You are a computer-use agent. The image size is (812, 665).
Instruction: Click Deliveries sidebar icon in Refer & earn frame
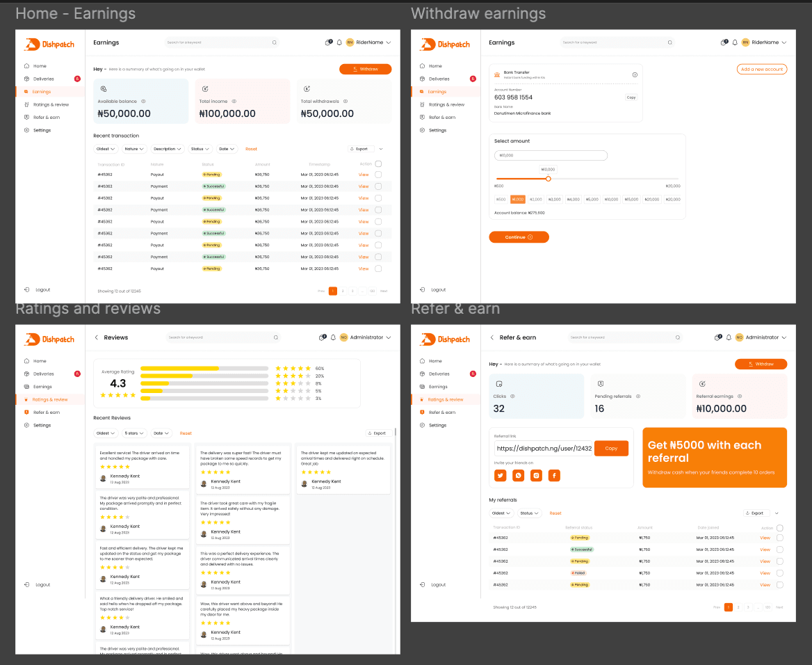(422, 374)
